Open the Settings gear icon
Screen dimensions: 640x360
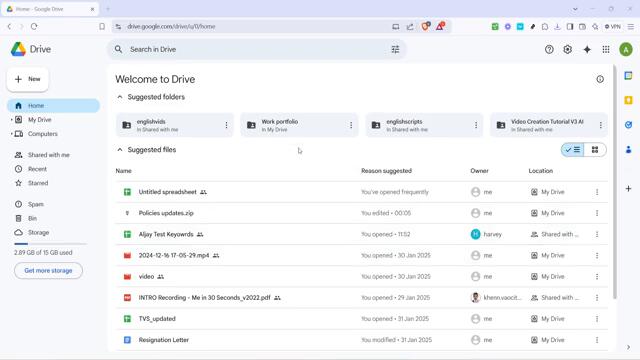pyautogui.click(x=567, y=49)
